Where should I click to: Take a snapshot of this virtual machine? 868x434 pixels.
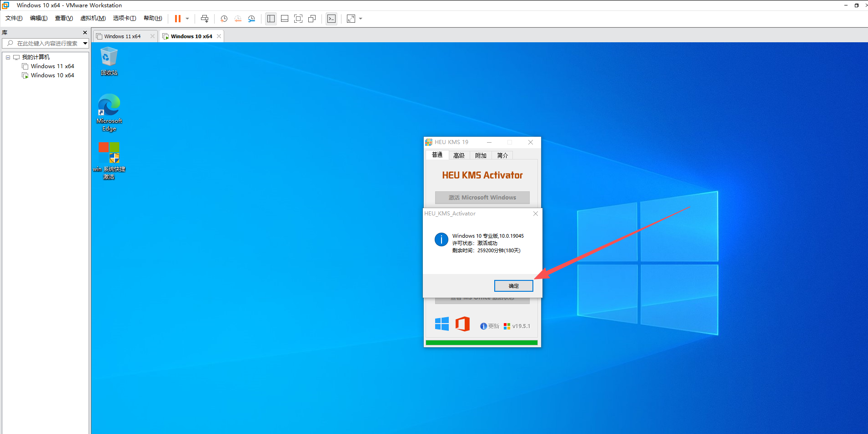[224, 19]
